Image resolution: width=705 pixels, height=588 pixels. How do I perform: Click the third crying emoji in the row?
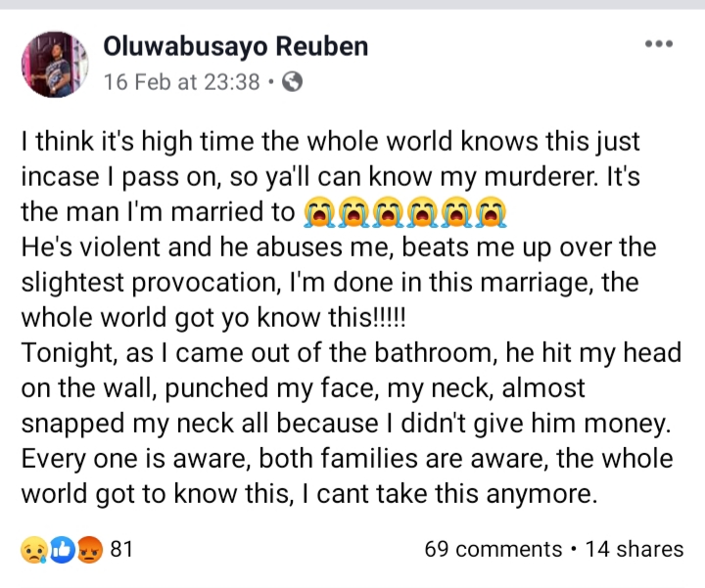click(388, 212)
